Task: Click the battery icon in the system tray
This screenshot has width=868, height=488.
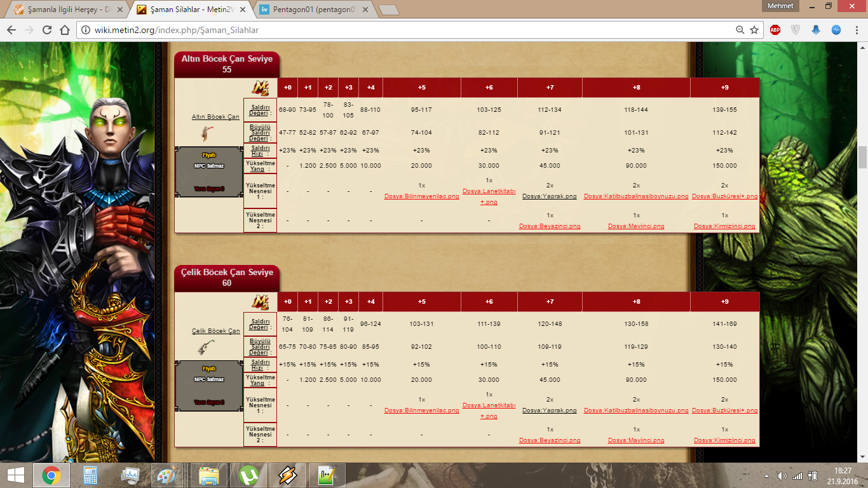Action: pos(813,475)
